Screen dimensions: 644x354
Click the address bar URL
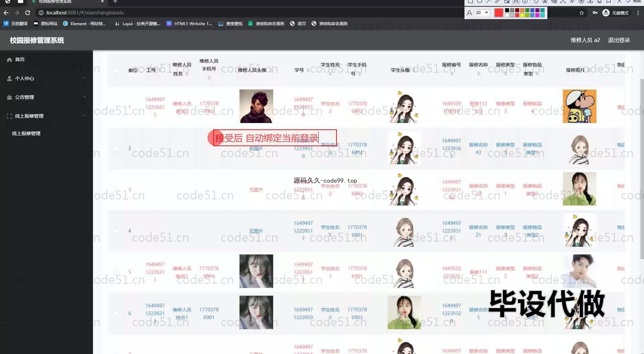[x=85, y=13]
